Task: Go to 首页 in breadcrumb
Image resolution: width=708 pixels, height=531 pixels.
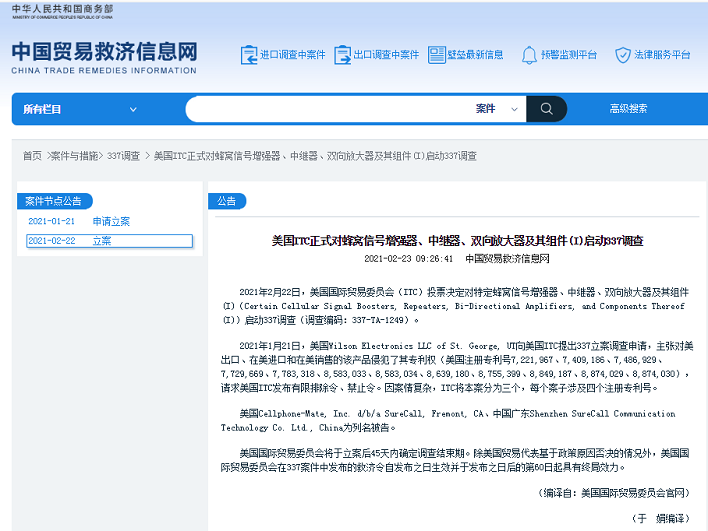Action: tap(32, 156)
